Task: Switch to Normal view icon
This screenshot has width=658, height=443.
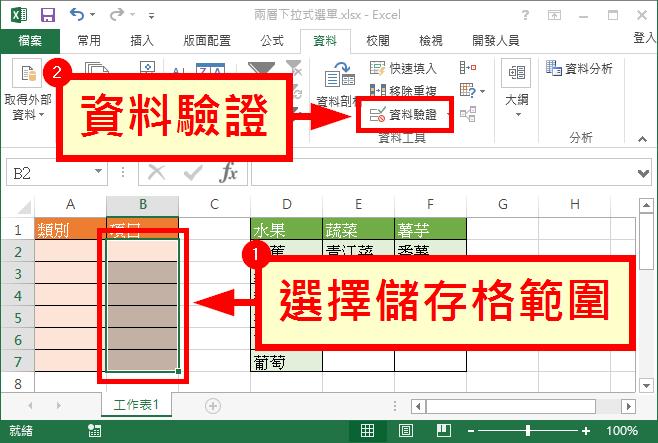Action: 367,430
